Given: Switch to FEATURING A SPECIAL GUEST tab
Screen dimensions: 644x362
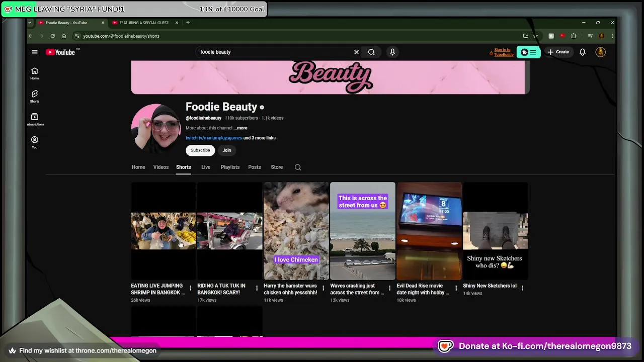Looking at the screenshot, I should coord(143,23).
